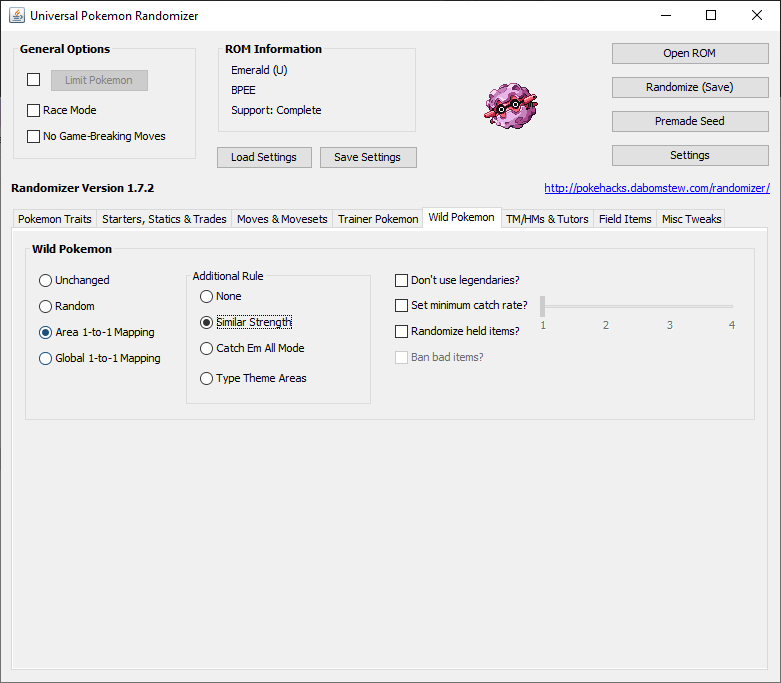Click the Forretress Pokemon sprite image
781x683 pixels.
(x=511, y=106)
